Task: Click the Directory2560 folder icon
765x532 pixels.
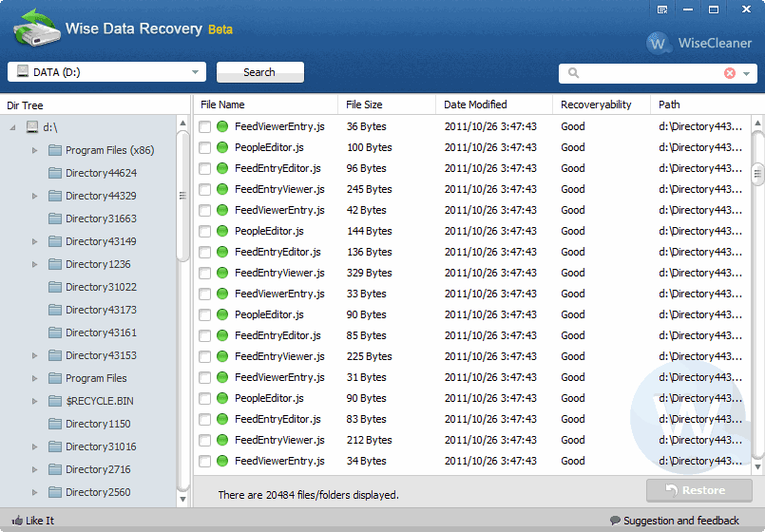Action: (55, 492)
